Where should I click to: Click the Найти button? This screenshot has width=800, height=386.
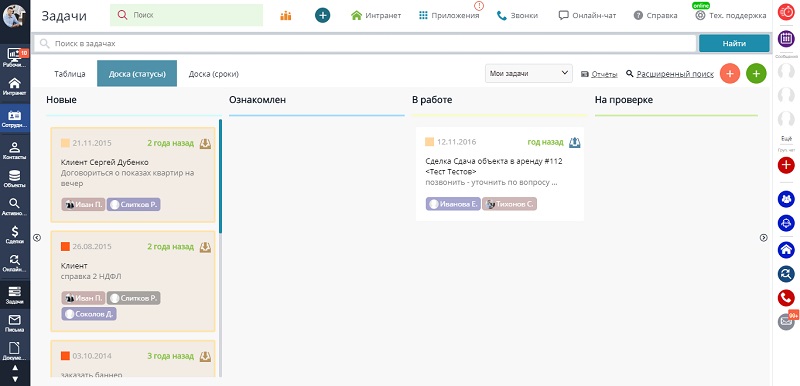tap(734, 43)
